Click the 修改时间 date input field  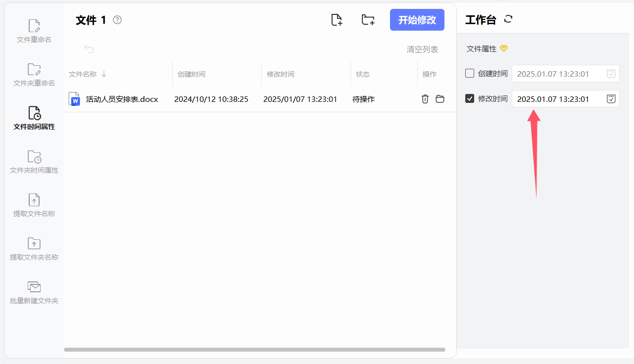tap(566, 99)
